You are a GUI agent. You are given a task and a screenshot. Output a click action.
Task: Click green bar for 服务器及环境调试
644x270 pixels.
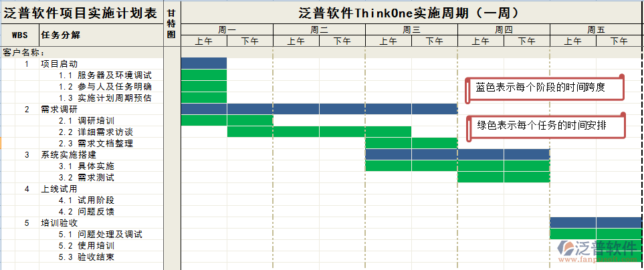[204, 75]
